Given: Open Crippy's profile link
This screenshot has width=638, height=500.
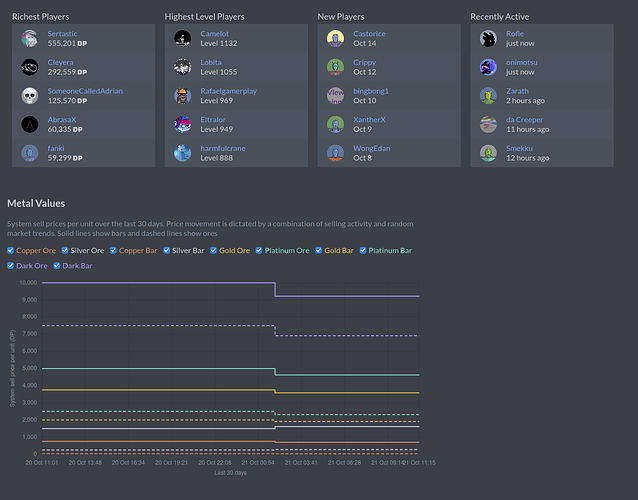Looking at the screenshot, I should pos(364,62).
